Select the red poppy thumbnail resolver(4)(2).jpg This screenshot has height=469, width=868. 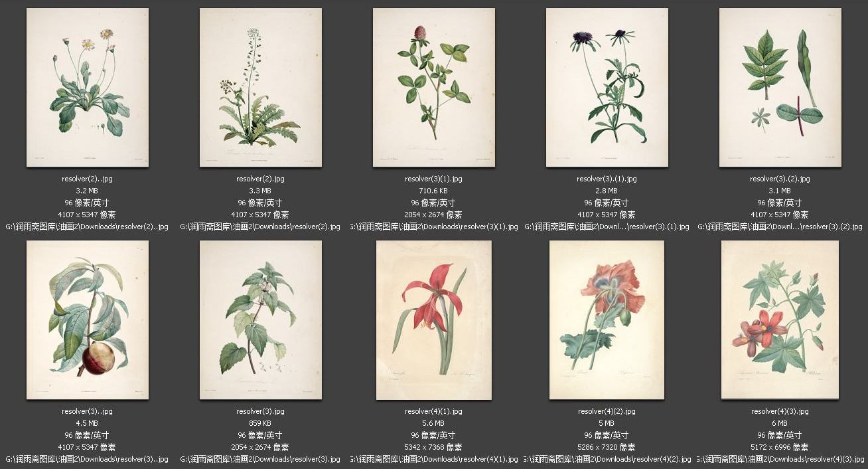(607, 320)
